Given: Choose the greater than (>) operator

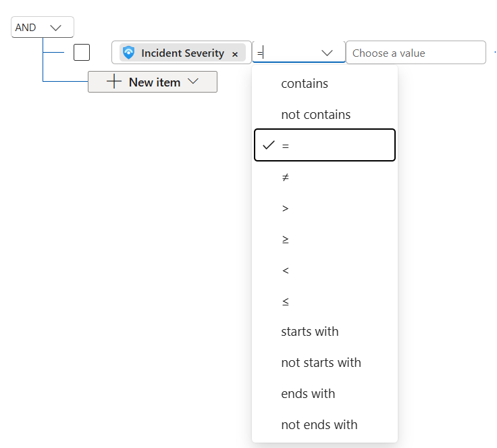Looking at the screenshot, I should click(x=285, y=208).
